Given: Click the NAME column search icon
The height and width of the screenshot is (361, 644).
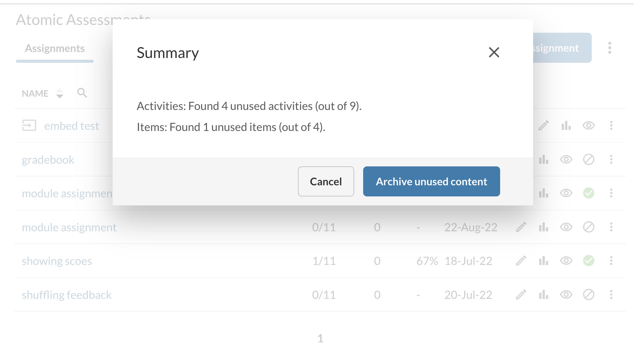Looking at the screenshot, I should (81, 93).
